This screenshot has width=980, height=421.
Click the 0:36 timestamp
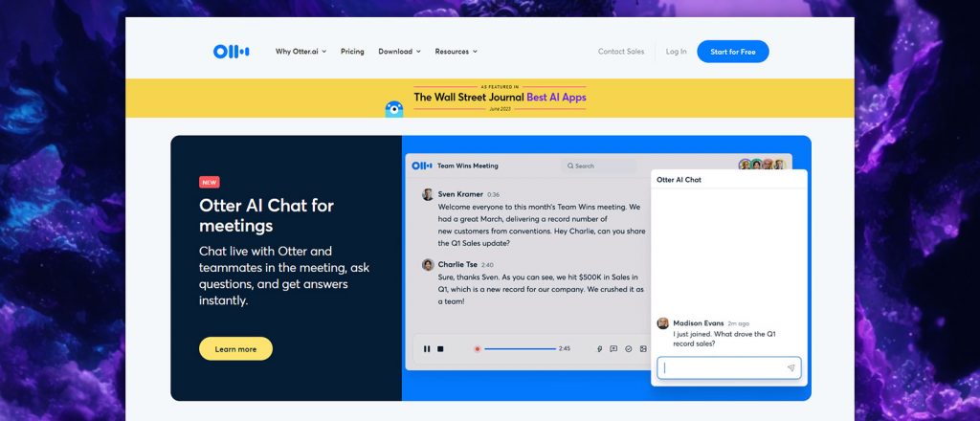pyautogui.click(x=493, y=195)
